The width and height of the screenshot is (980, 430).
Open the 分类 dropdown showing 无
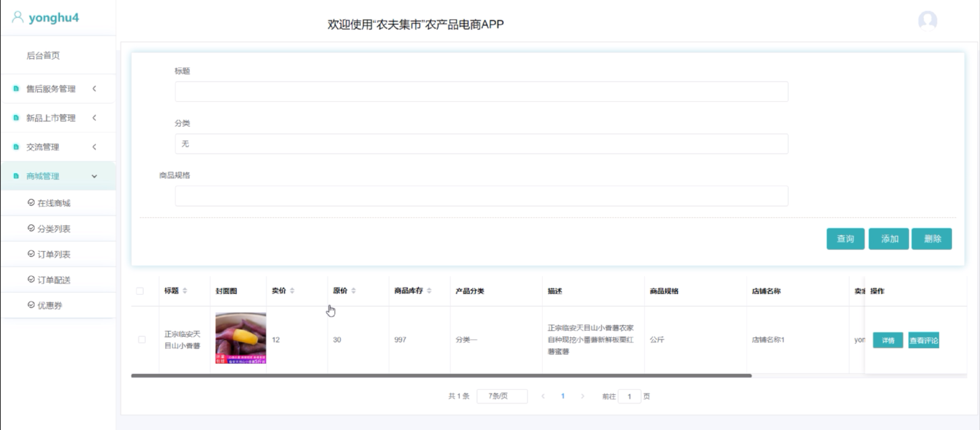481,144
